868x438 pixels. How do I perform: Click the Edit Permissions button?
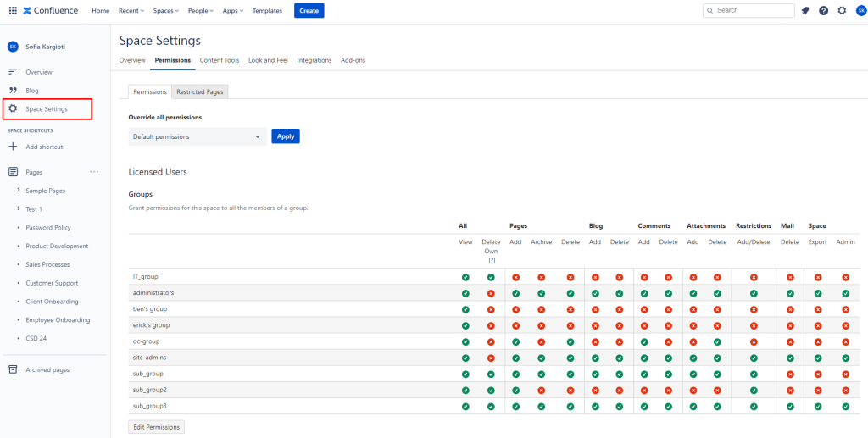(x=156, y=427)
